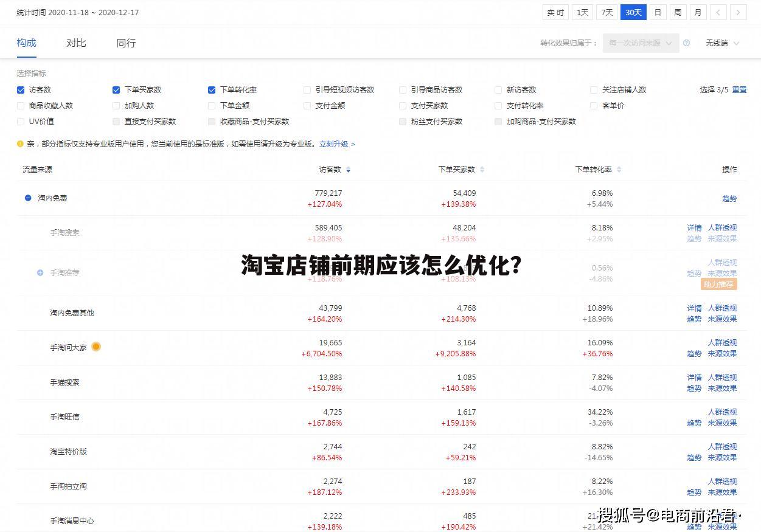761x532 pixels.
Task: Click the 淘内免费其他 source row label
Action: point(72,313)
